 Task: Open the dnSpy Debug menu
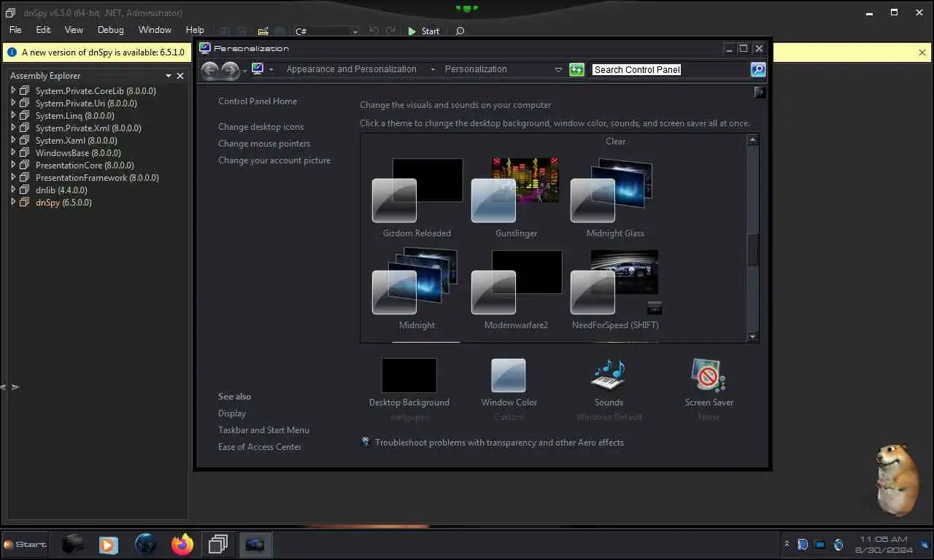(111, 30)
